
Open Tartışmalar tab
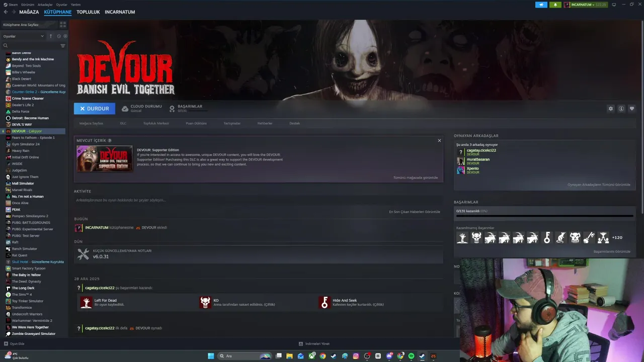(232, 123)
